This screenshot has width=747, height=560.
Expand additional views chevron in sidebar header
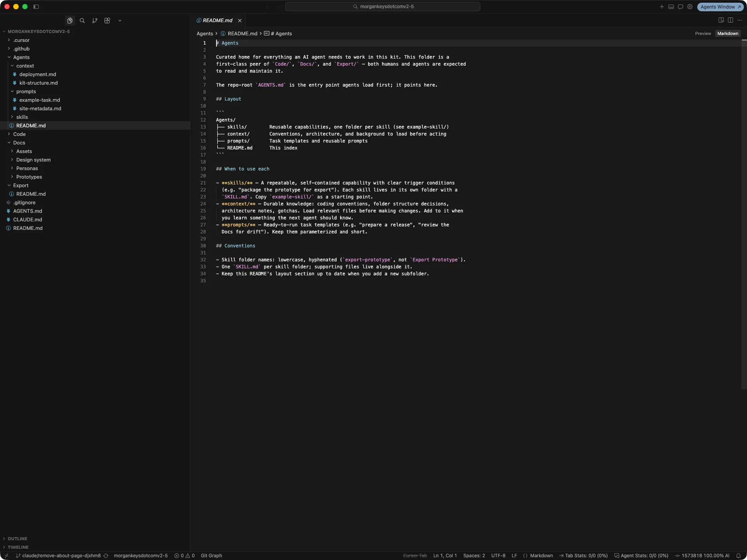(120, 21)
